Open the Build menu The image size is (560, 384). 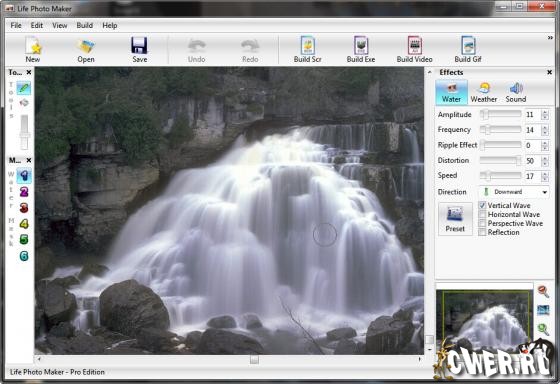[x=85, y=25]
